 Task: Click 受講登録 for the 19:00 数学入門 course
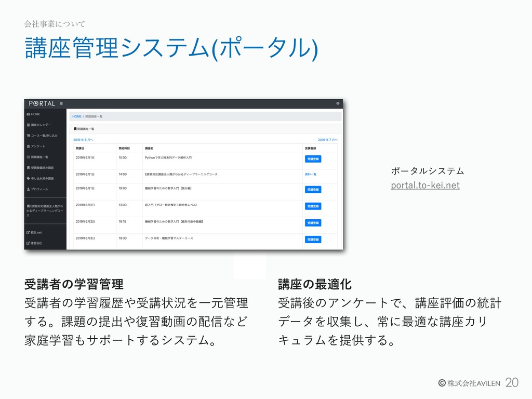[313, 189]
